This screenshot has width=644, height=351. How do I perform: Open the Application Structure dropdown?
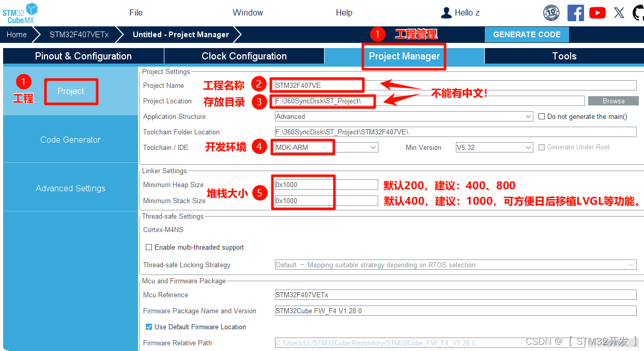pos(404,116)
